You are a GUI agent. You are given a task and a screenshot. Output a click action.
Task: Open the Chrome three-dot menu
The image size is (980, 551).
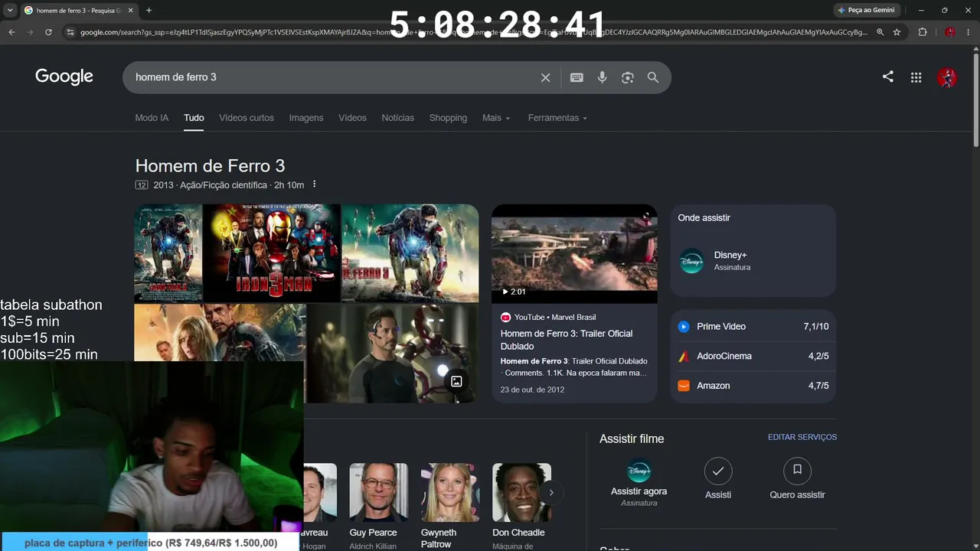tap(968, 32)
